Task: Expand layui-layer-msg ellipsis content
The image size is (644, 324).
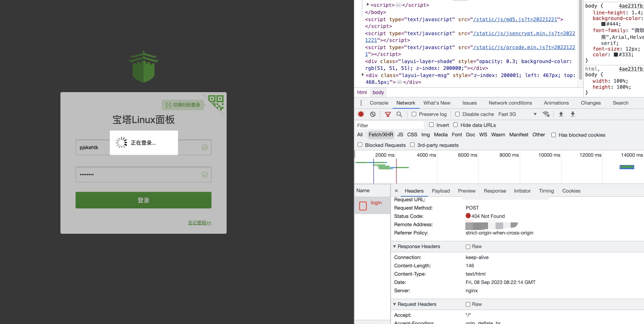Action: 399,82
